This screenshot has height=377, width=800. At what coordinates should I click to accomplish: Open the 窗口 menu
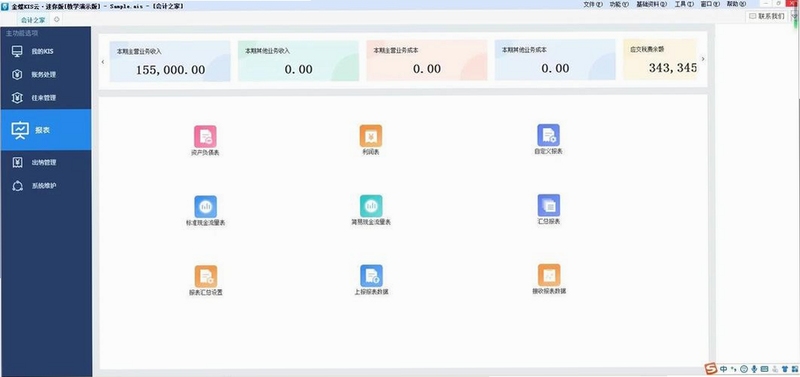(710, 4)
